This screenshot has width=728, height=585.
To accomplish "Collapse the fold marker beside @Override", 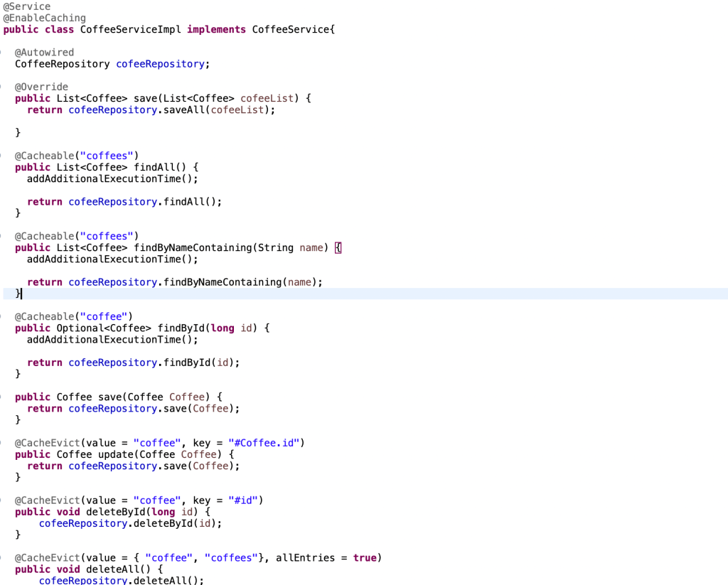I will pos(2,87).
